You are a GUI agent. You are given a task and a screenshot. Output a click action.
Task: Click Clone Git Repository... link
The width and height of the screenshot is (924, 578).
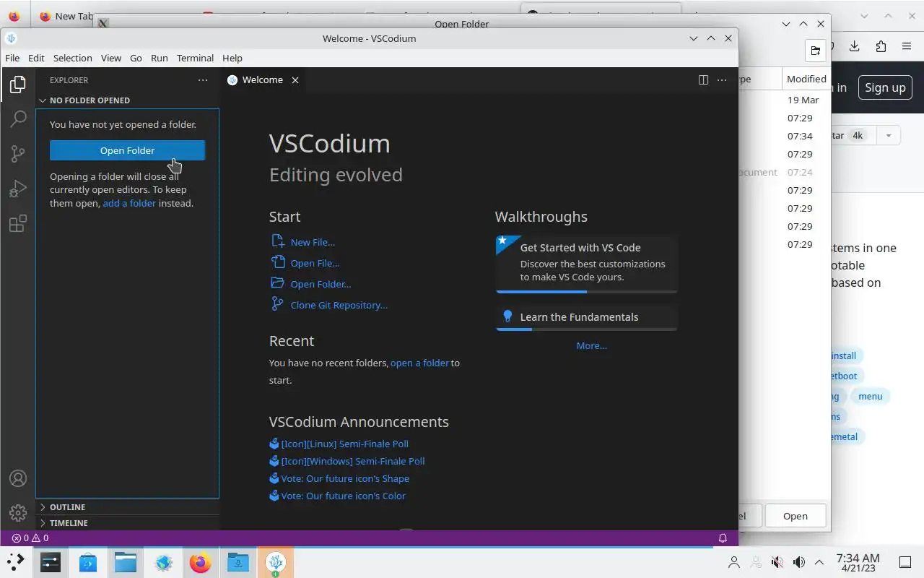click(339, 305)
